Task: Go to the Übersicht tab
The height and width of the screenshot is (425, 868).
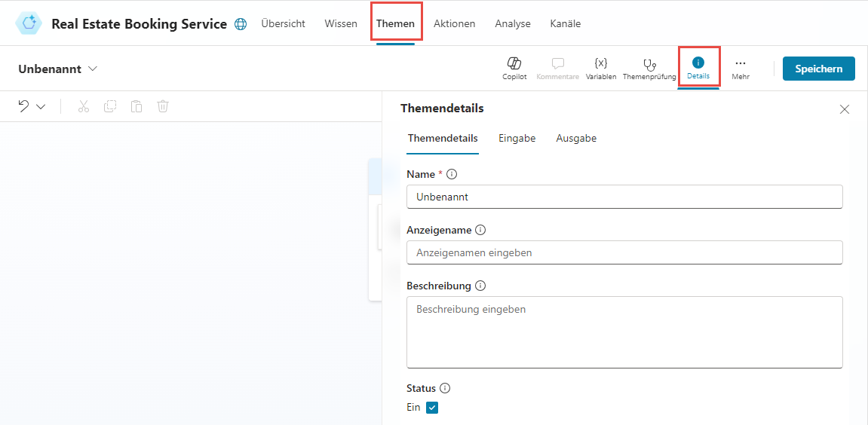Action: click(283, 24)
